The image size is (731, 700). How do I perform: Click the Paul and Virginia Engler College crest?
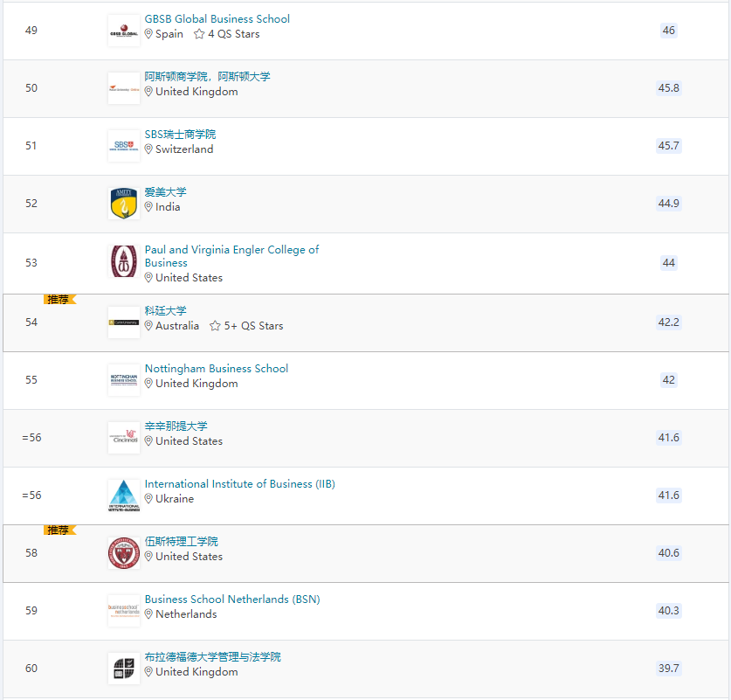(123, 261)
